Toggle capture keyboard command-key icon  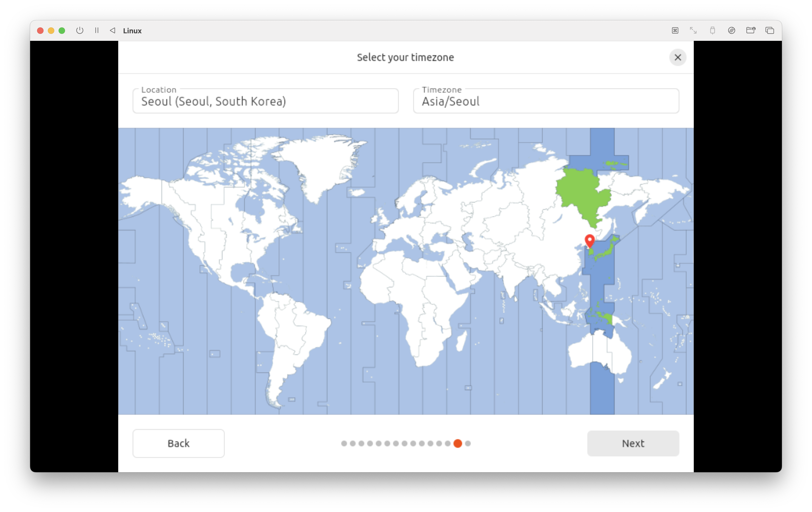(675, 31)
